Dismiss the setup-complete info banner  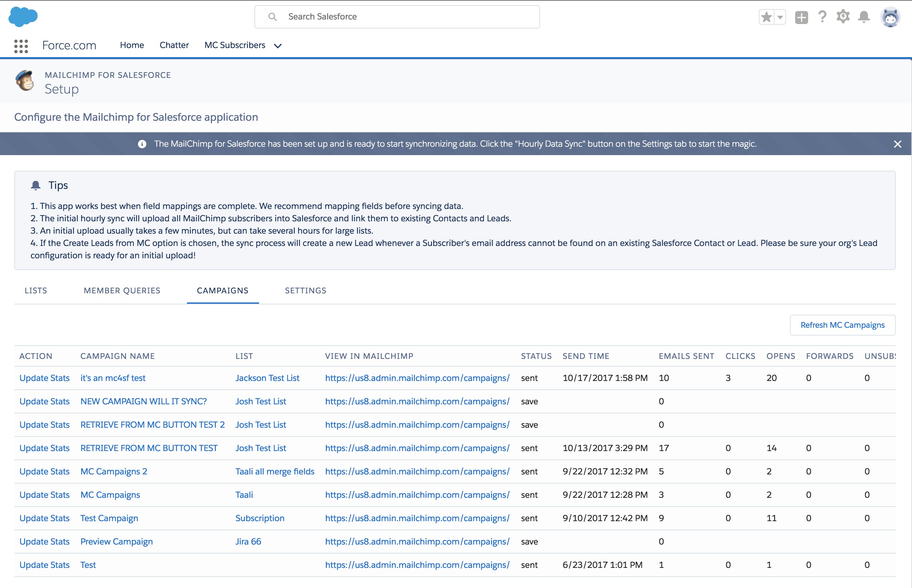tap(897, 144)
